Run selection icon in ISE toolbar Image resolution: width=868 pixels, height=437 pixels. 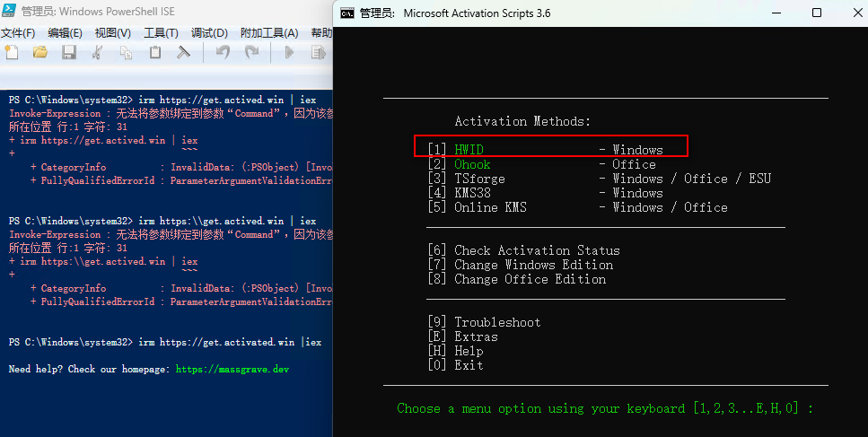319,53
